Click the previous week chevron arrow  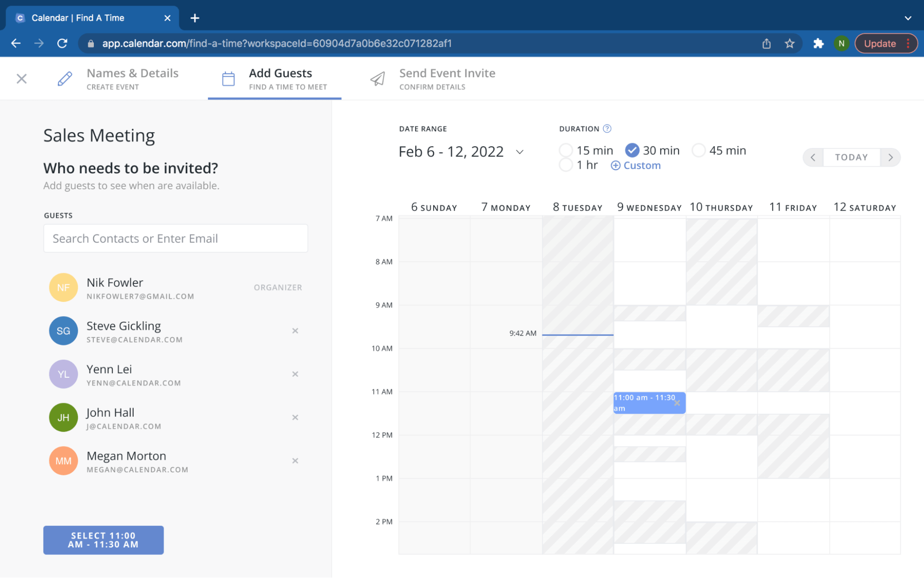click(x=813, y=157)
